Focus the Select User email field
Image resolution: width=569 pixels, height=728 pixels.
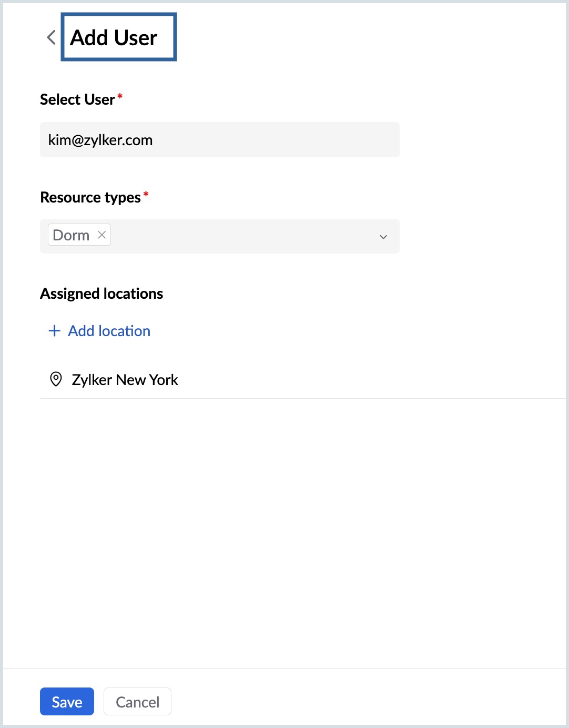[220, 140]
